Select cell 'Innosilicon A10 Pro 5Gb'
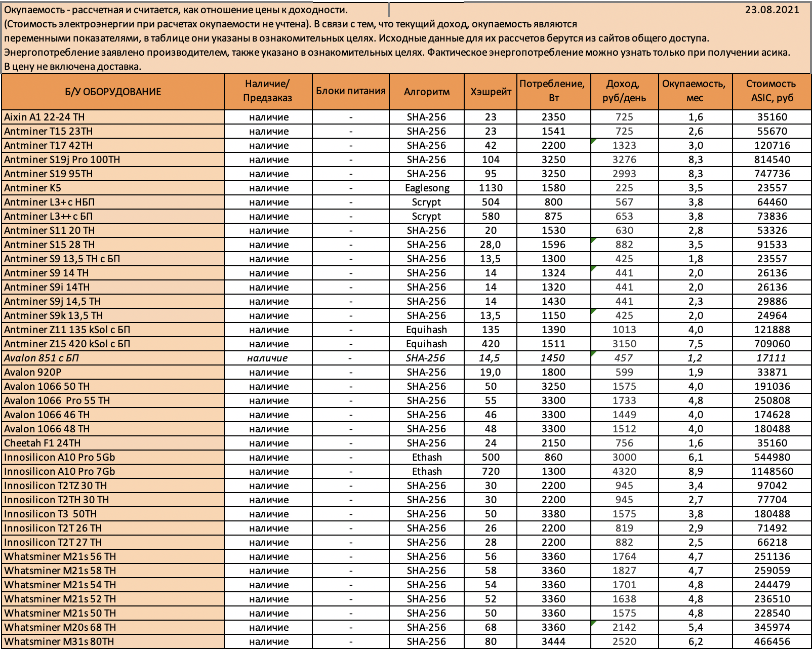The width and height of the screenshot is (812, 650). [x=113, y=457]
